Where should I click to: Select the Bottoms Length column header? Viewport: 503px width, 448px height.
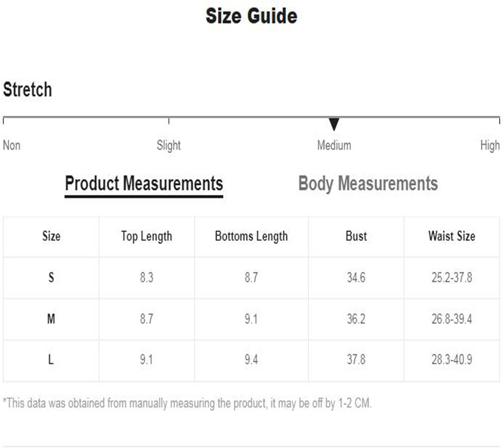[251, 236]
